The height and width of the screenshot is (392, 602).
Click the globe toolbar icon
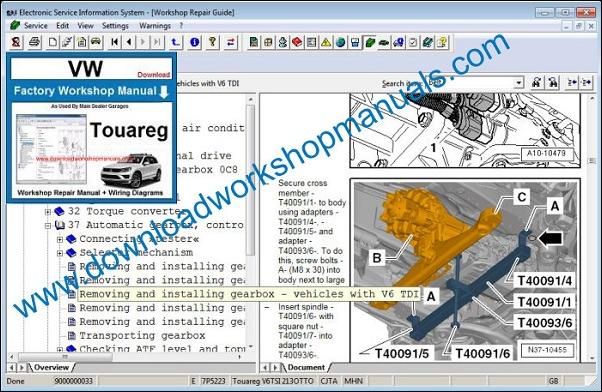click(341, 42)
